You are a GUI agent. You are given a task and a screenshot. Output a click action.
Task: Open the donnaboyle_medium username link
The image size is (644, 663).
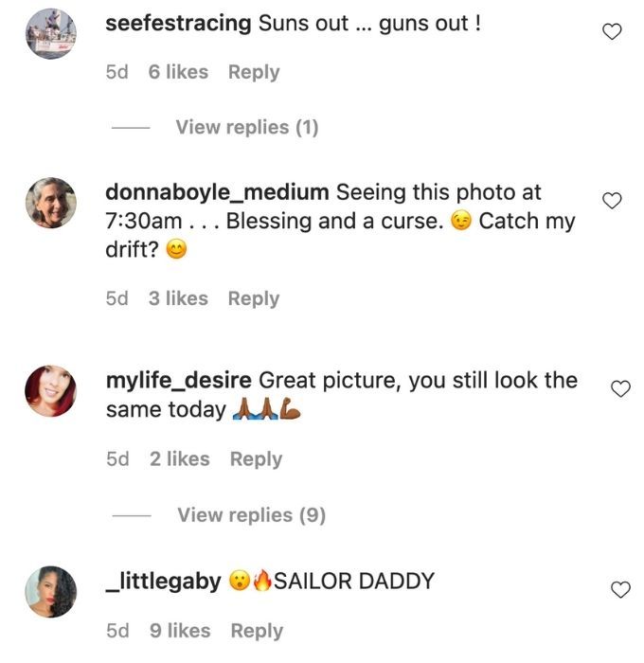(x=217, y=192)
